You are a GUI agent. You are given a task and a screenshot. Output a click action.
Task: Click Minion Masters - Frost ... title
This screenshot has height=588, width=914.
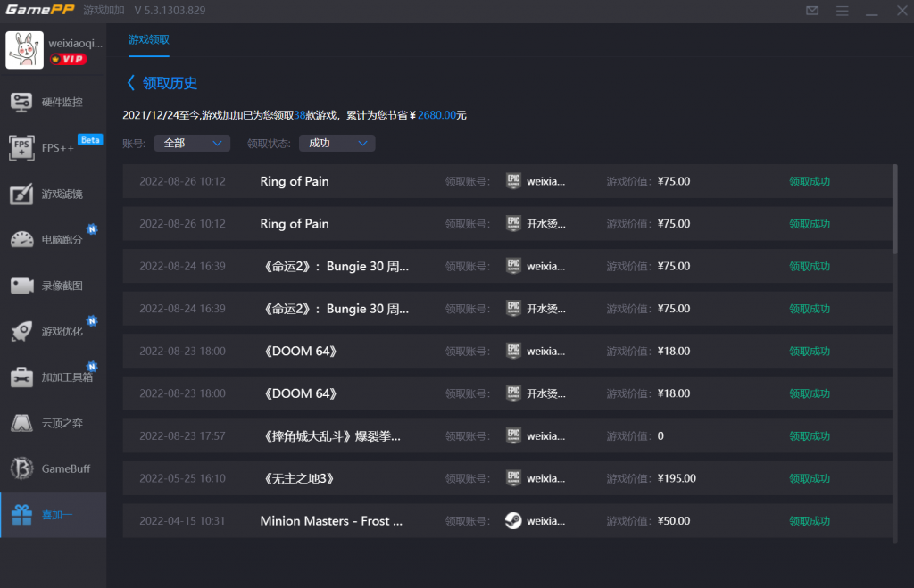tap(331, 521)
